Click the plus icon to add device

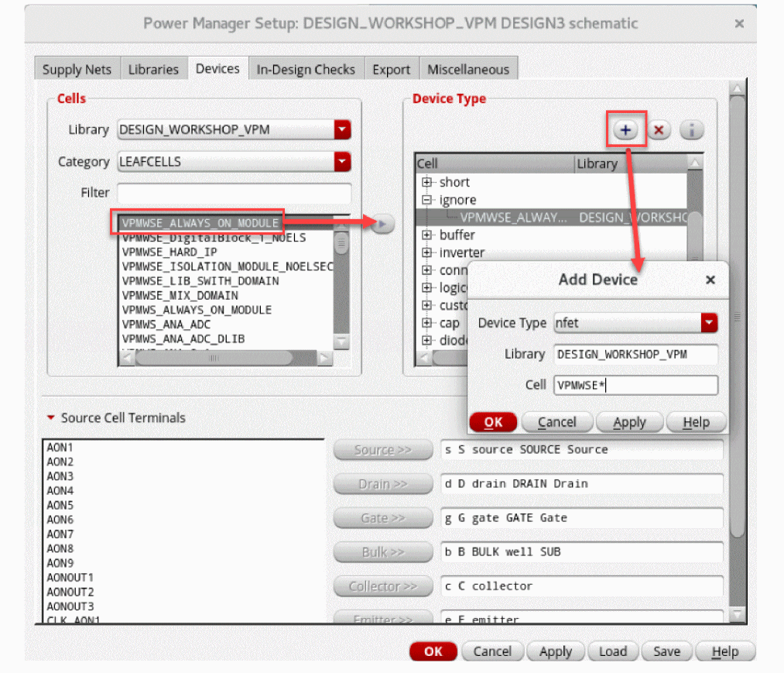pos(625,130)
